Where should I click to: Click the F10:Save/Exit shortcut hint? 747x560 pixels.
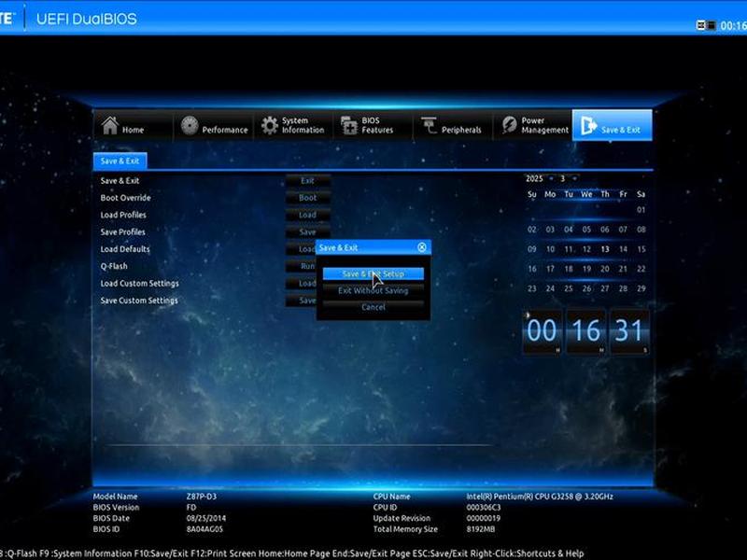tap(161, 553)
